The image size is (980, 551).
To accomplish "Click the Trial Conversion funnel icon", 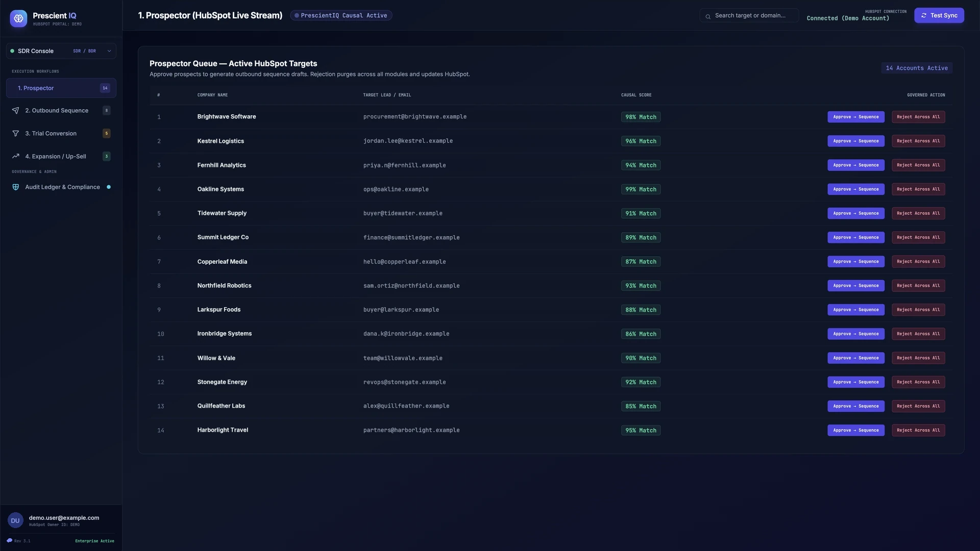I will pos(16,134).
